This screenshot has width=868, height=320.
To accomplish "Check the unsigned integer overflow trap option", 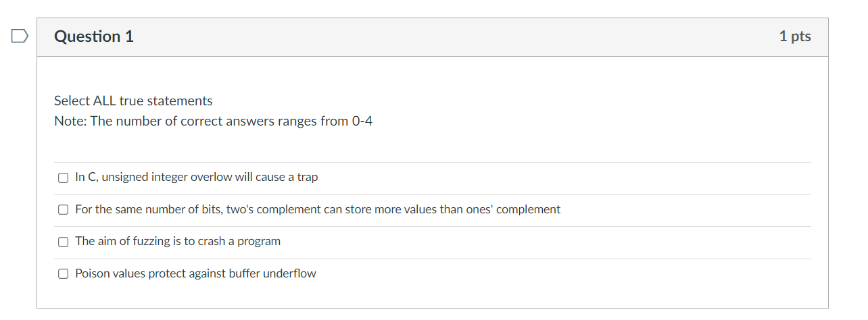I will [63, 178].
